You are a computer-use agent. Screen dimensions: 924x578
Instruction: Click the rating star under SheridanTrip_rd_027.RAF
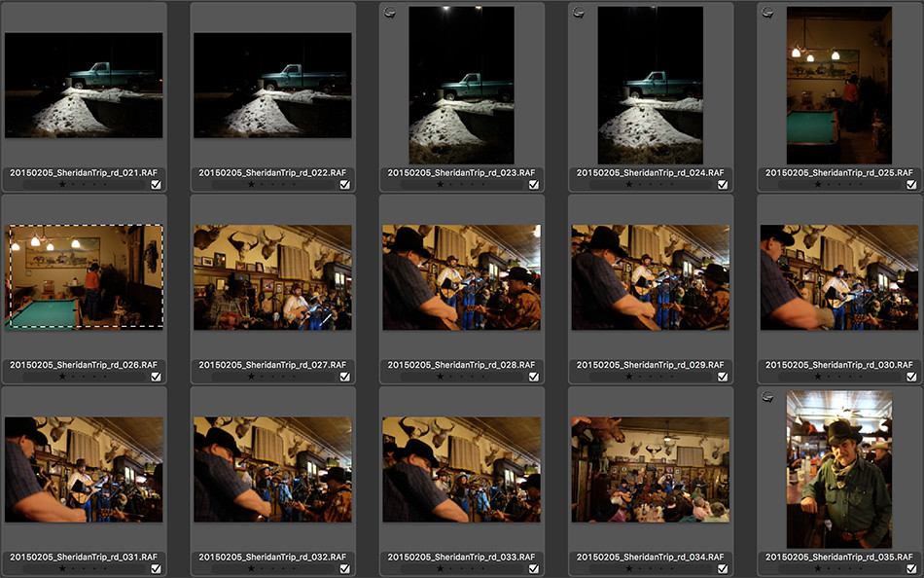click(251, 377)
